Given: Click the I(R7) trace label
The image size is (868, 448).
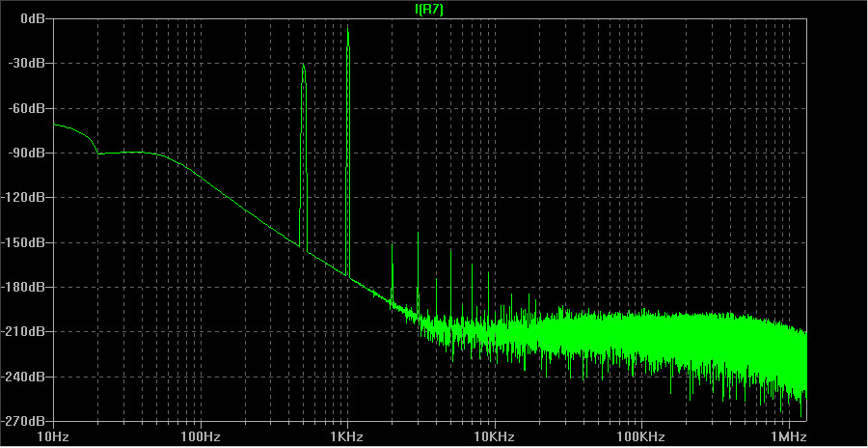Looking at the screenshot, I should [428, 9].
